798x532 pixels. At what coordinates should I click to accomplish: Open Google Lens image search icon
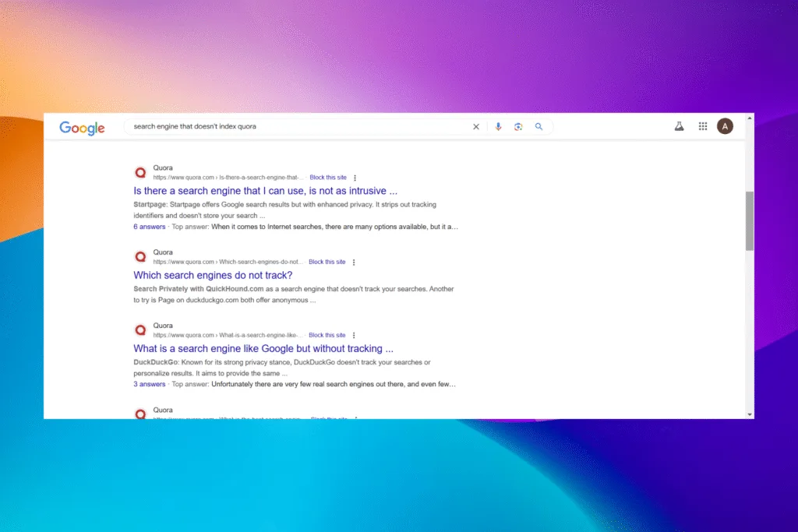click(518, 127)
